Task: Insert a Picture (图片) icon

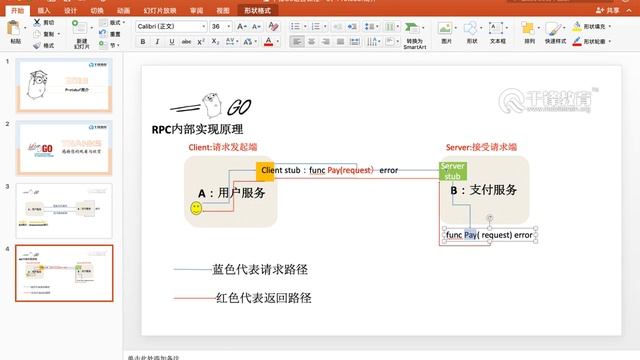Action: click(444, 28)
